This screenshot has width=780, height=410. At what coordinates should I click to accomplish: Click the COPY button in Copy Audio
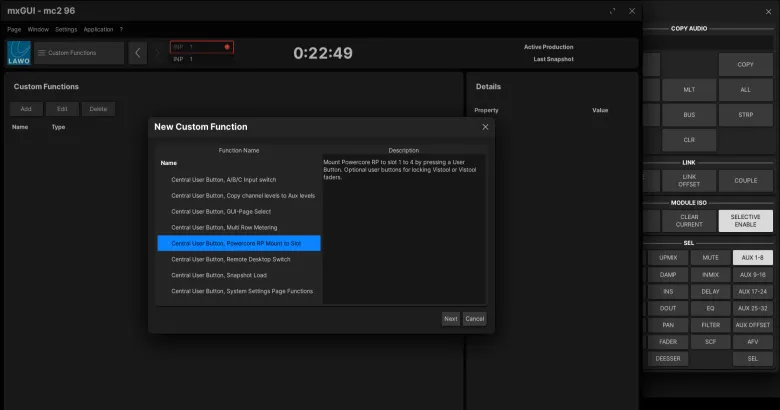[x=745, y=65]
